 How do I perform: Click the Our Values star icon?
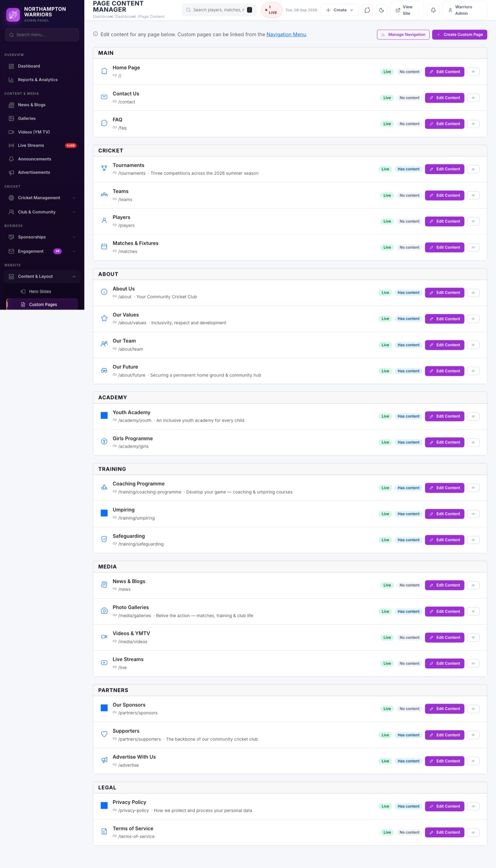[x=104, y=318]
